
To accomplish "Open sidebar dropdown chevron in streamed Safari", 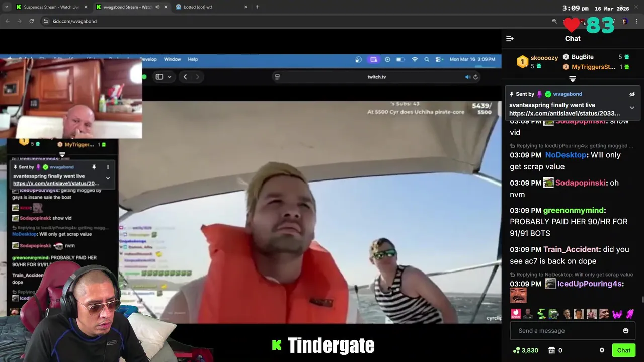I will point(169,77).
